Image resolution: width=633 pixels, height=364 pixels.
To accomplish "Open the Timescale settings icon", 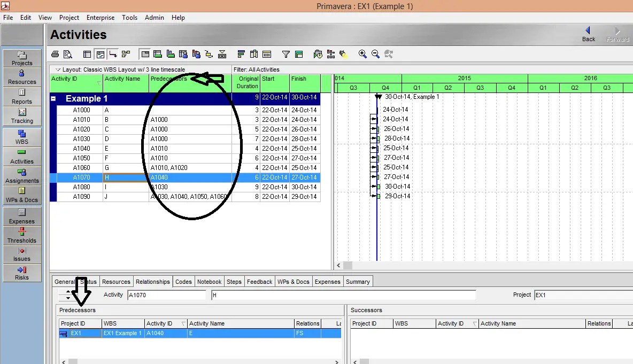I will (x=267, y=54).
